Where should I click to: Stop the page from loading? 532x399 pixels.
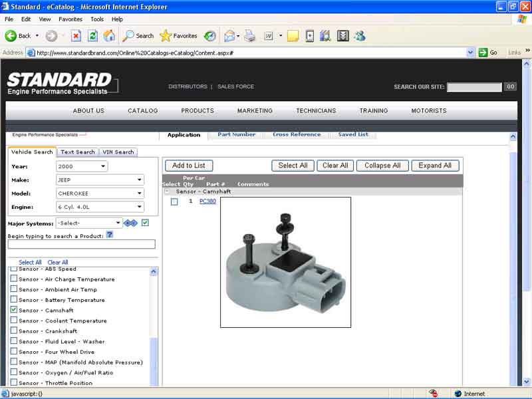(x=76, y=36)
